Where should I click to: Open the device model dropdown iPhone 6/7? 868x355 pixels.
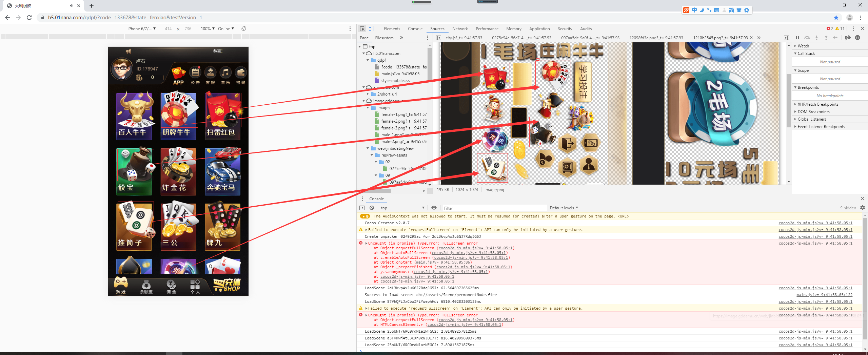[141, 28]
